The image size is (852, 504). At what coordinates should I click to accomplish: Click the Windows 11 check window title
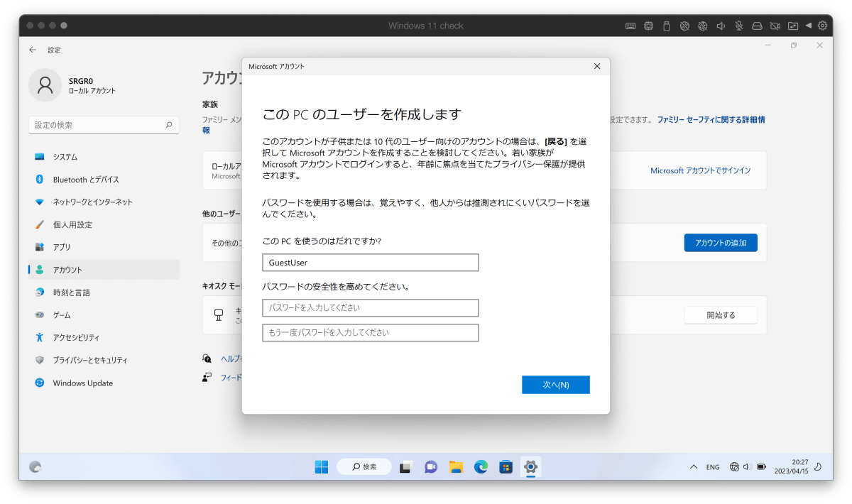coord(426,26)
